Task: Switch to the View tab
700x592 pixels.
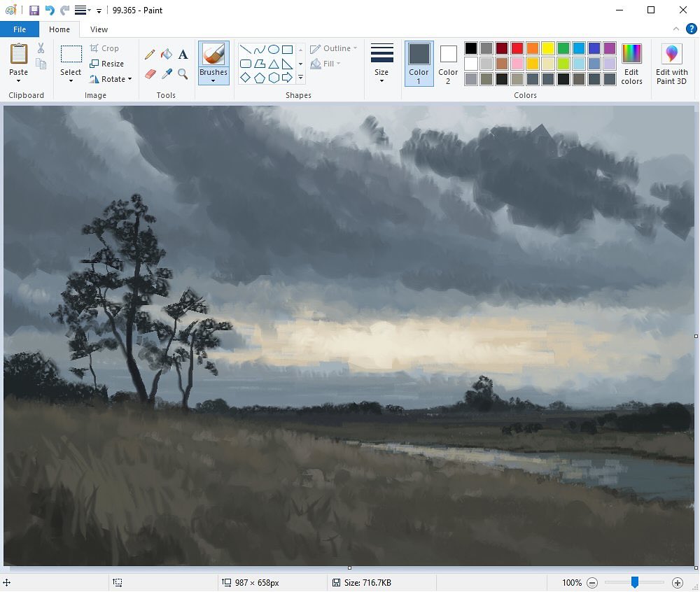Action: pyautogui.click(x=99, y=29)
